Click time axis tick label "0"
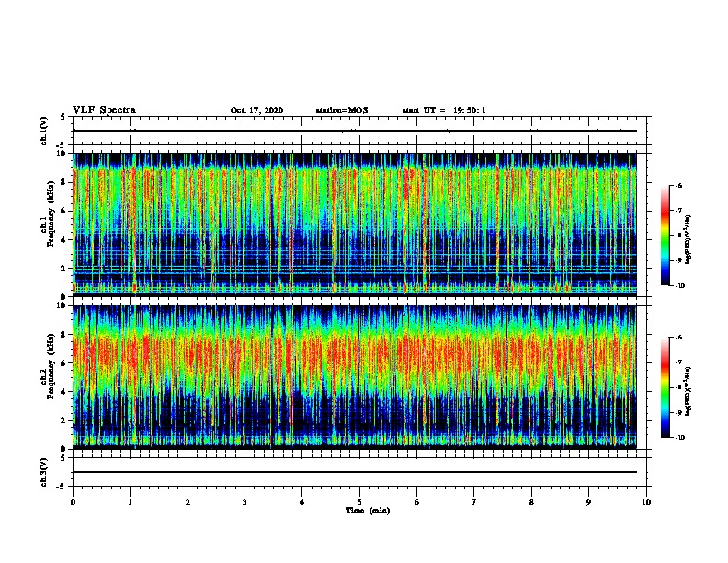This screenshot has height=563, width=728. [73, 502]
